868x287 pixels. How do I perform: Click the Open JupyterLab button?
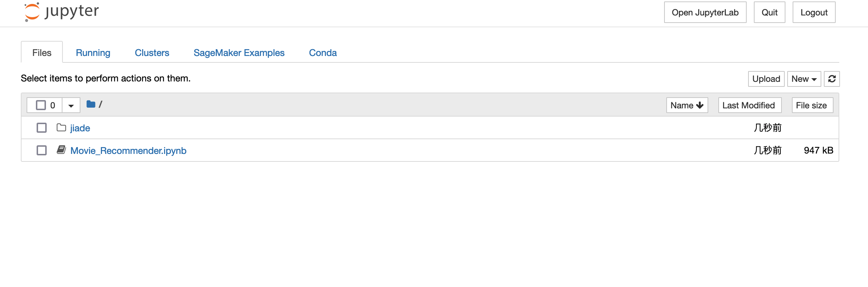coord(705,13)
